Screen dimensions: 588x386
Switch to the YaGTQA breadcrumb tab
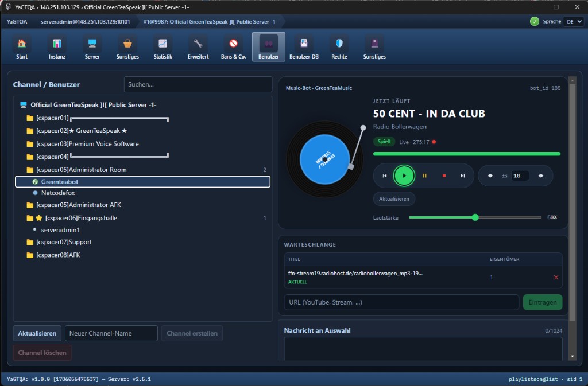coord(17,22)
